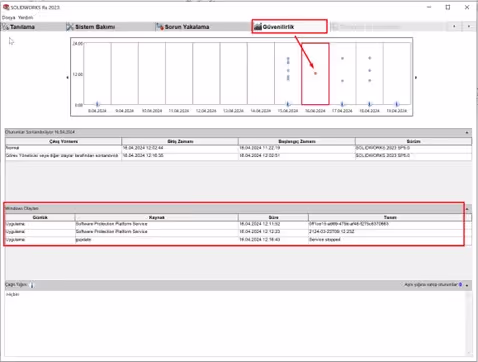Sort by the Başlangıç Zamanı column header
478x362 pixels.
(297, 141)
